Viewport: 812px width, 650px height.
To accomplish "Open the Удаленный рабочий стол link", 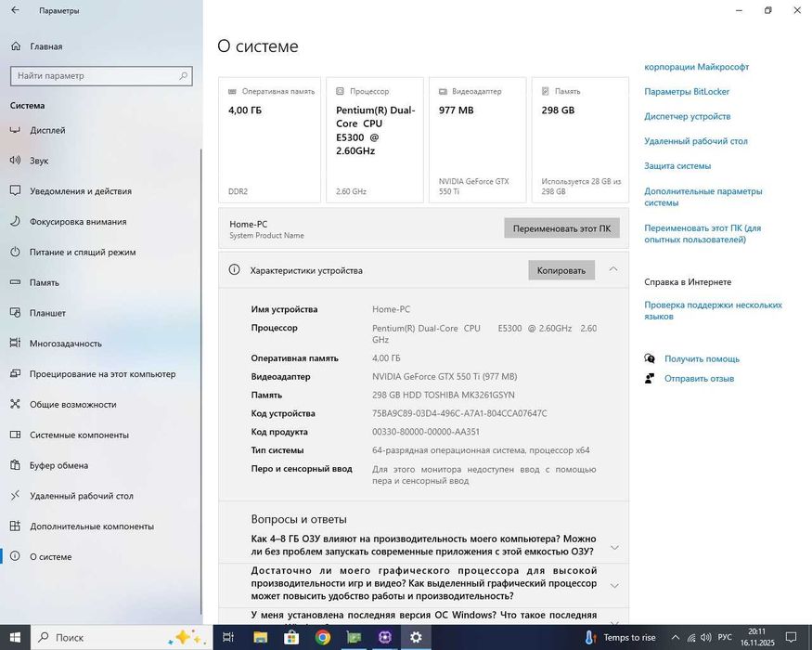I will point(696,141).
